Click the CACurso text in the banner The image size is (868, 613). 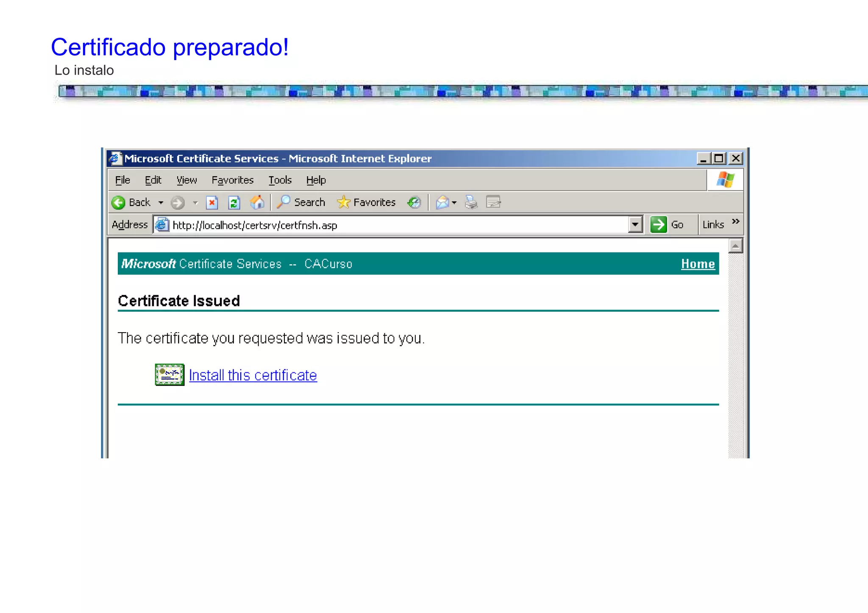click(x=328, y=264)
